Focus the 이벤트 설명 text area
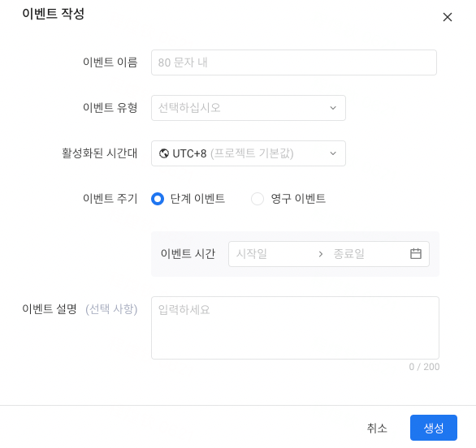The width and height of the screenshot is (476, 448). coord(295,328)
